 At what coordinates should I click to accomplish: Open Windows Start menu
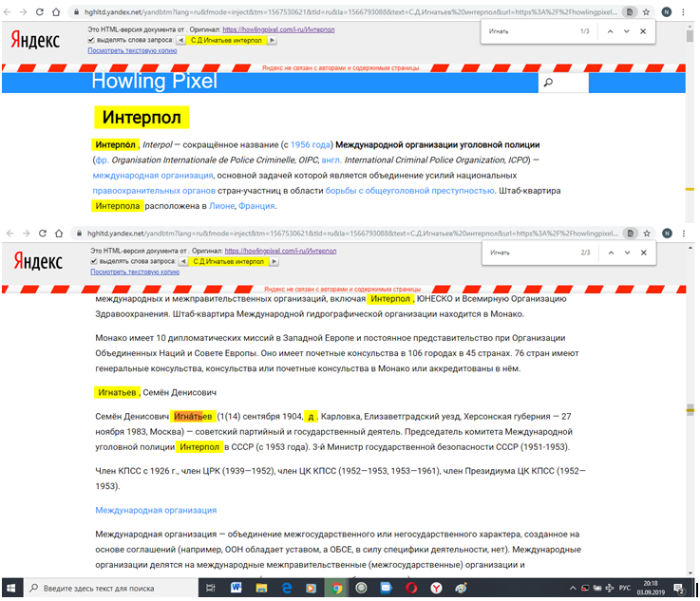click(10, 588)
